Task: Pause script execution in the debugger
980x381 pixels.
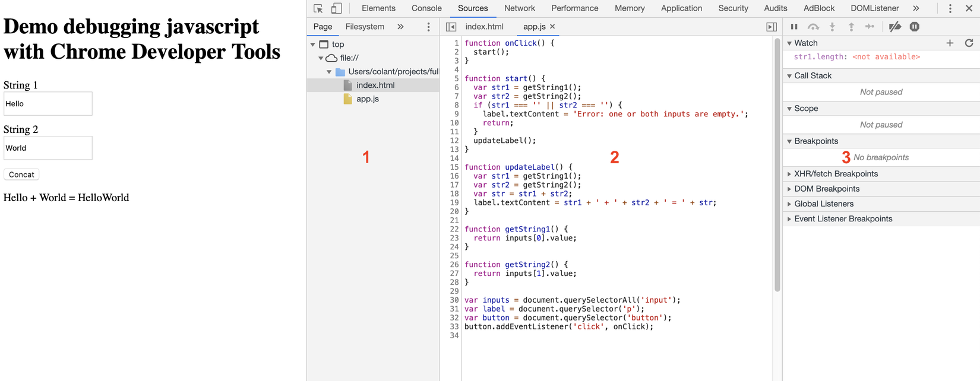Action: pos(794,27)
